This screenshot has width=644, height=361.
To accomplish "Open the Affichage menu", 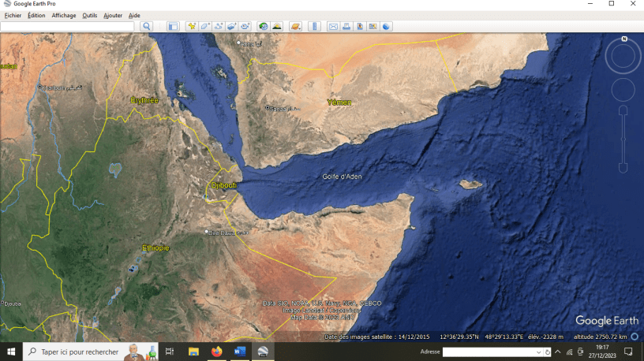I will click(x=64, y=15).
